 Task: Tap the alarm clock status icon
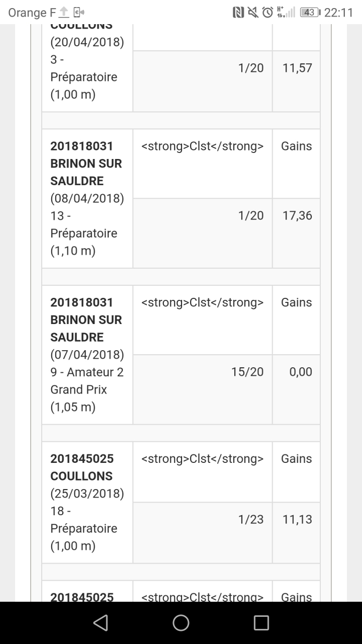(268, 13)
